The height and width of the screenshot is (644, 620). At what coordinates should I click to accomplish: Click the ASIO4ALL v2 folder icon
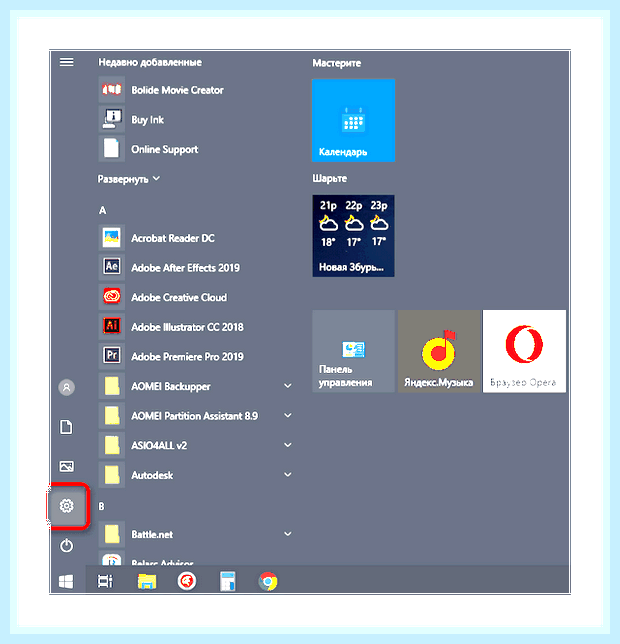112,445
